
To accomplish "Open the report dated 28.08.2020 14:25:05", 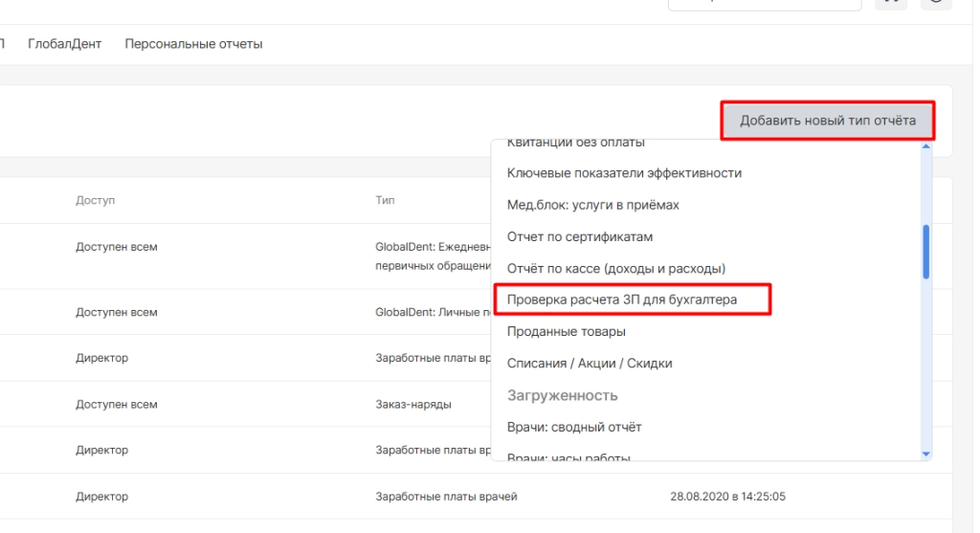I will coord(727,497).
